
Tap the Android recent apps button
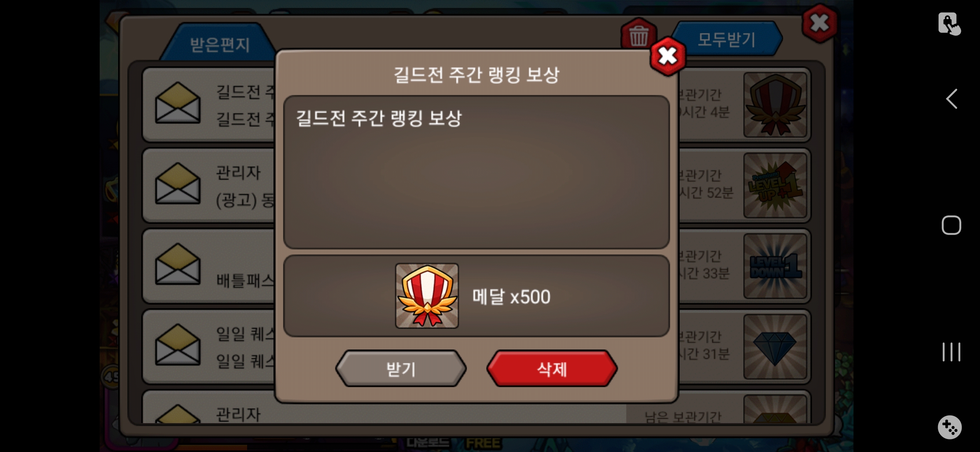pyautogui.click(x=951, y=352)
